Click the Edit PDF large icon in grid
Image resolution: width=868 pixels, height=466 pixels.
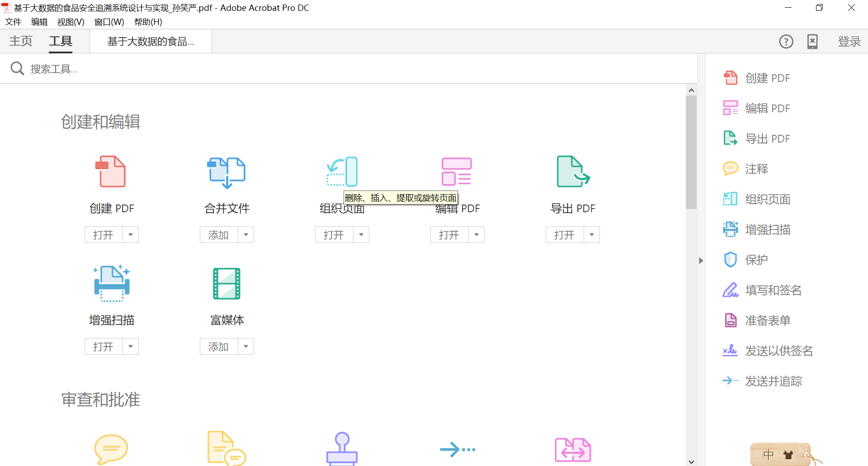[457, 171]
